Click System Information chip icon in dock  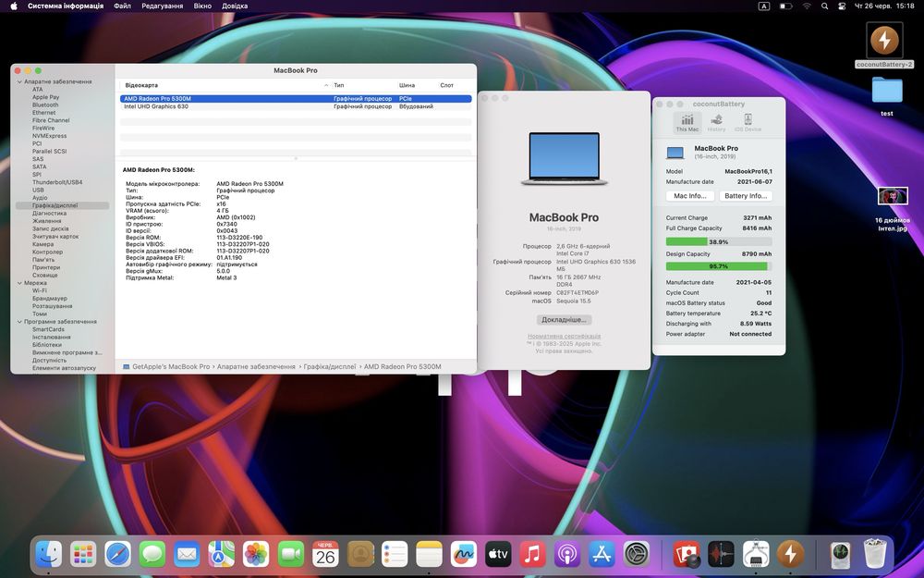click(756, 554)
